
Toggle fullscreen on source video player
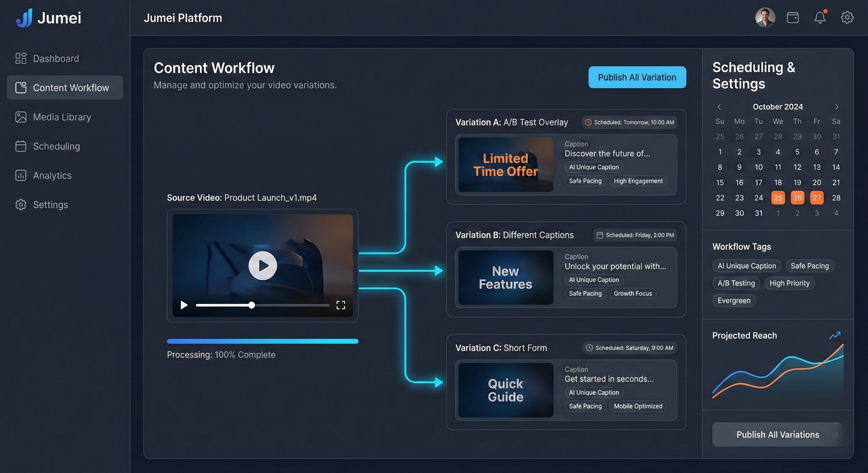tap(341, 305)
